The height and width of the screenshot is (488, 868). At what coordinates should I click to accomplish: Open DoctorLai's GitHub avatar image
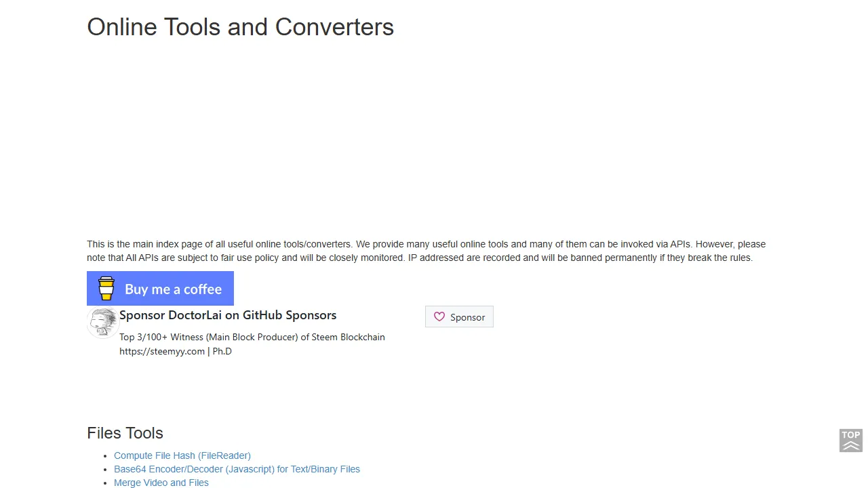tap(102, 322)
